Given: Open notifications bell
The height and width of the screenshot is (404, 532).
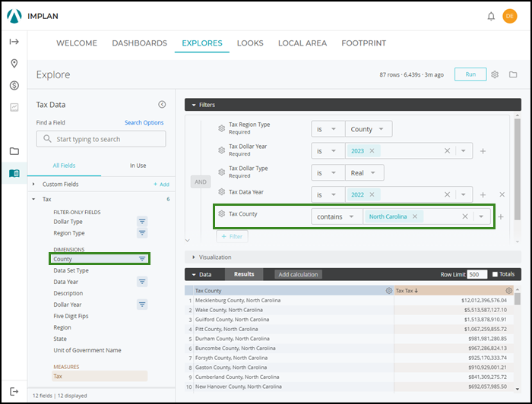Looking at the screenshot, I should coord(491,16).
